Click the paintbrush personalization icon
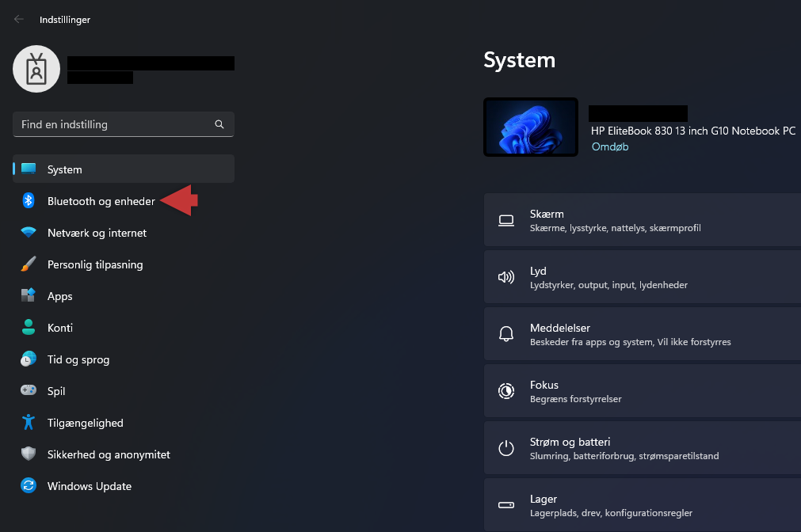The height and width of the screenshot is (532, 801). click(x=29, y=264)
